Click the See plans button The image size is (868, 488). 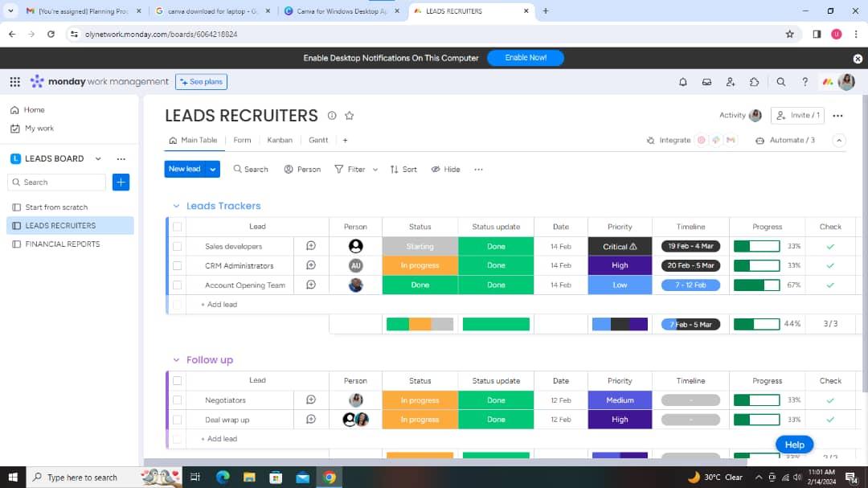point(201,82)
